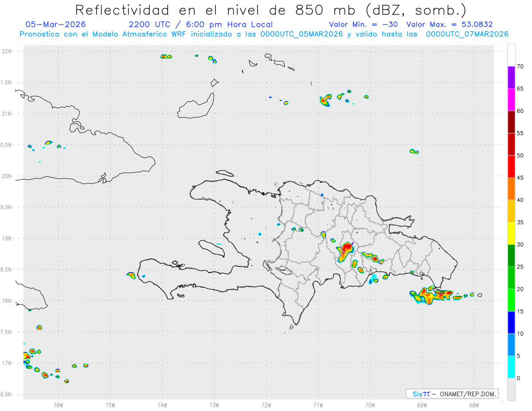Click the longitude label "70W"
532x411 pixels.
(370, 405)
